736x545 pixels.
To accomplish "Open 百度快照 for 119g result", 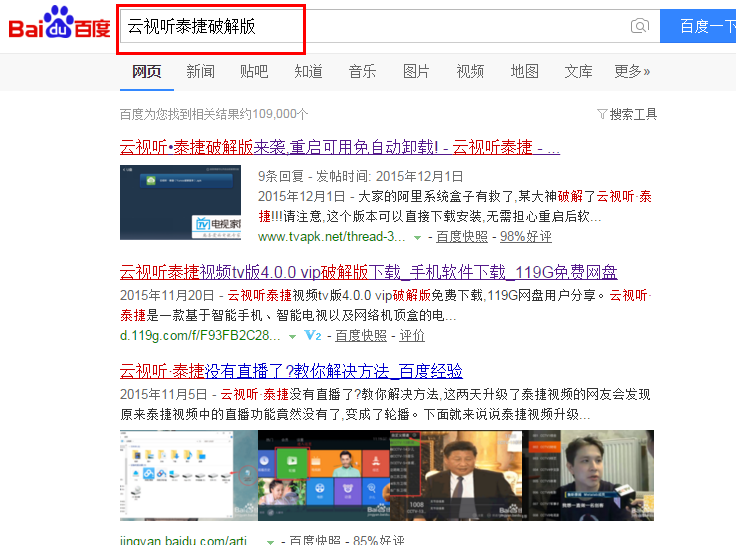I will [361, 336].
